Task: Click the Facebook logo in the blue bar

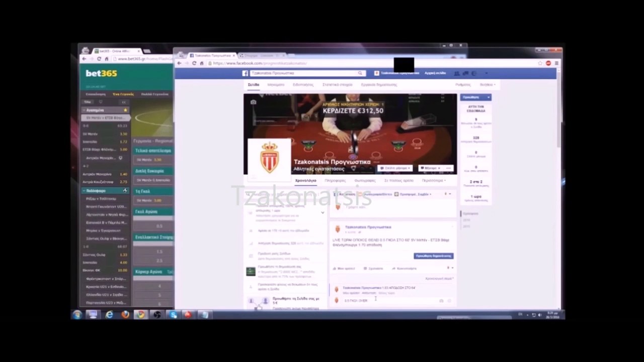Action: [x=245, y=73]
